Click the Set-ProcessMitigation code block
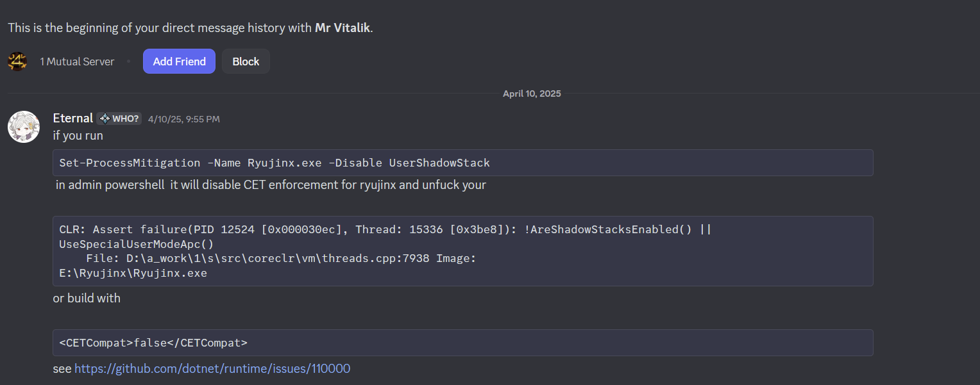This screenshot has width=980, height=385. click(x=462, y=163)
